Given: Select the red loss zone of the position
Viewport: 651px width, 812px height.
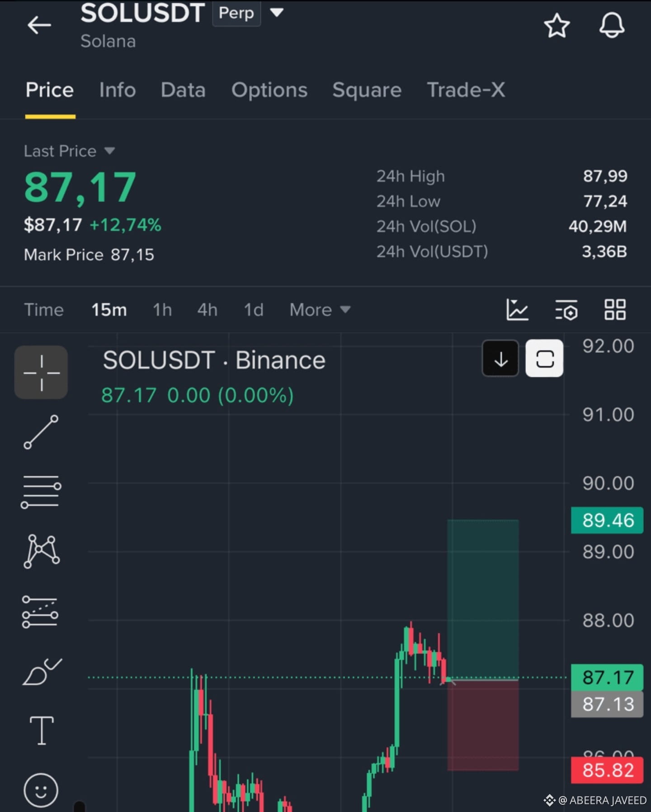Looking at the screenshot, I should [483, 725].
